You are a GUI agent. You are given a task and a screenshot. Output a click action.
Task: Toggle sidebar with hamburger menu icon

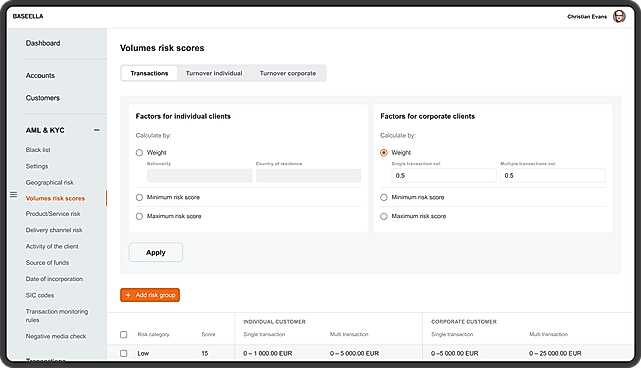pyautogui.click(x=13, y=195)
